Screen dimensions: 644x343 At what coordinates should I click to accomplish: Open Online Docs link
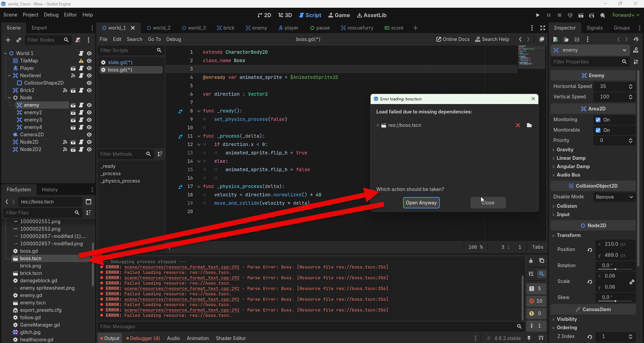point(453,39)
